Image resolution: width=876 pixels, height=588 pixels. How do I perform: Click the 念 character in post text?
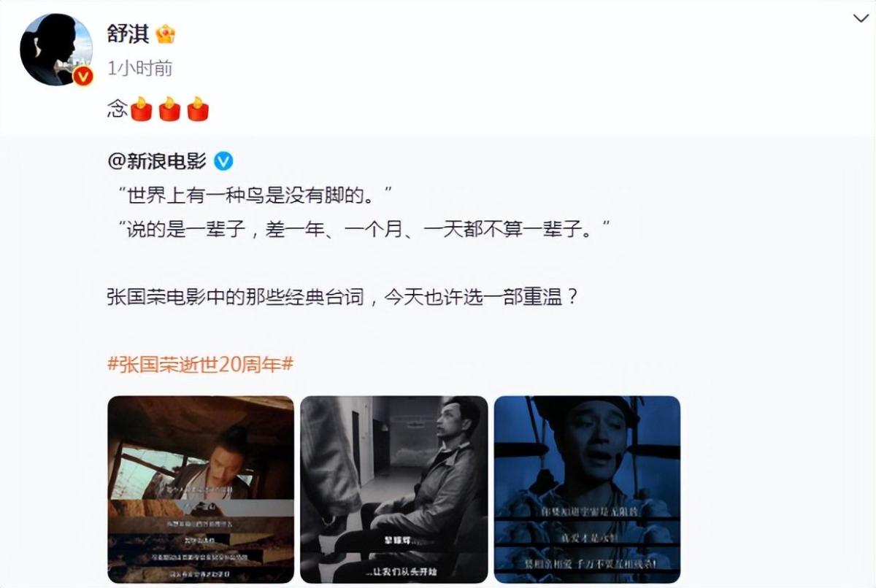(x=118, y=109)
